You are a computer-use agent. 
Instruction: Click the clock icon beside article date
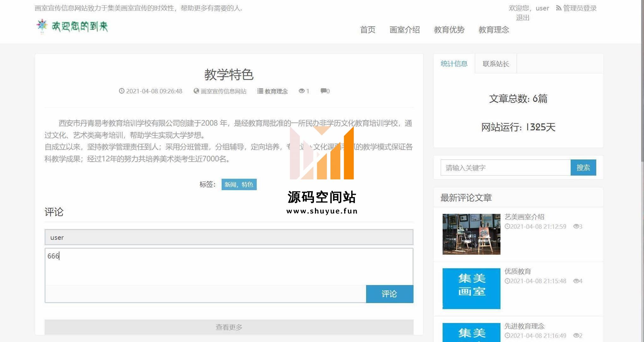pos(121,91)
